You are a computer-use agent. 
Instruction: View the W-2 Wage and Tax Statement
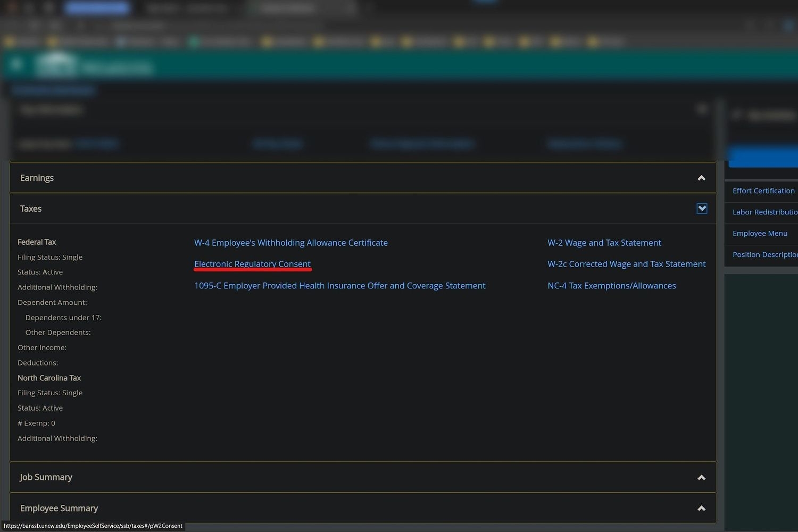(x=604, y=243)
